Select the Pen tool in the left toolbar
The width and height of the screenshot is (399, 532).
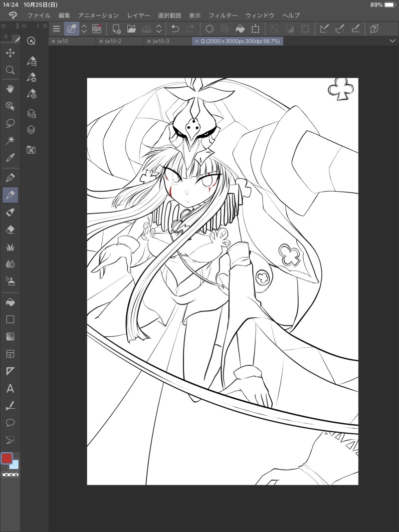tap(10, 178)
